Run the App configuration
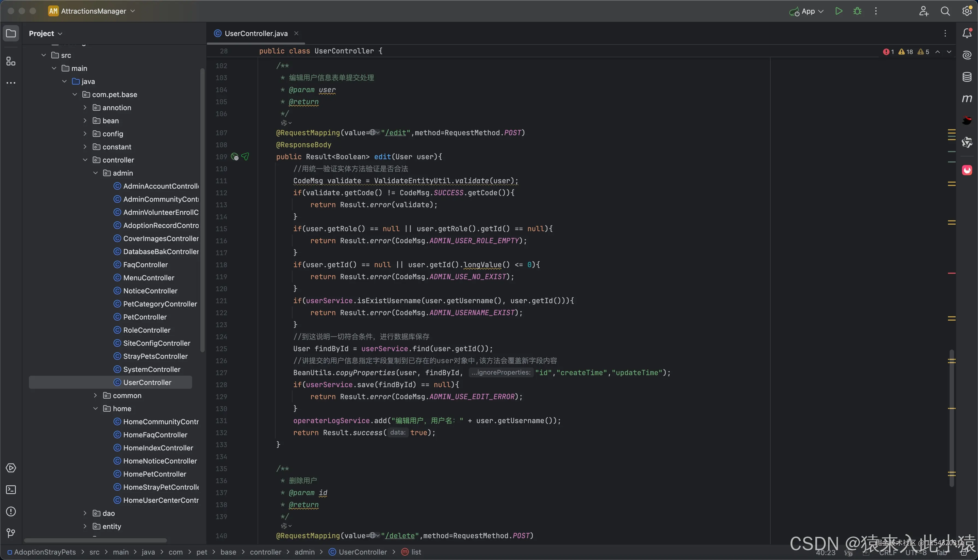 839,11
